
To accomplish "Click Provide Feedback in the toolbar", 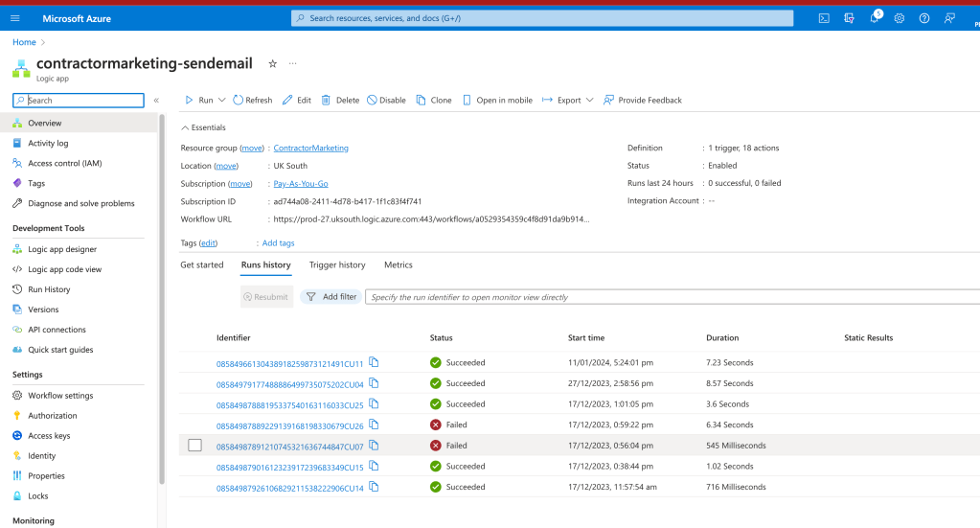I will (643, 100).
